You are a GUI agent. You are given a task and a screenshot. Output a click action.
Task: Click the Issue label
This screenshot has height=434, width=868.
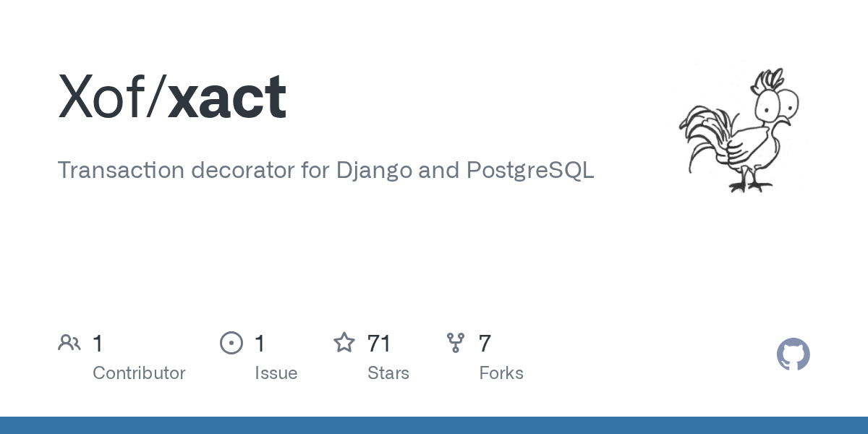tap(276, 373)
